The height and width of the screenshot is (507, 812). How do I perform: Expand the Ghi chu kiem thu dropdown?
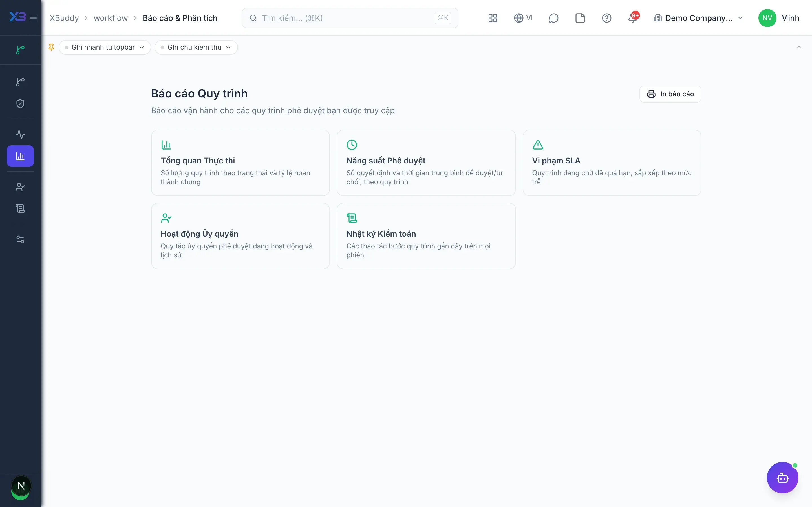pos(196,47)
